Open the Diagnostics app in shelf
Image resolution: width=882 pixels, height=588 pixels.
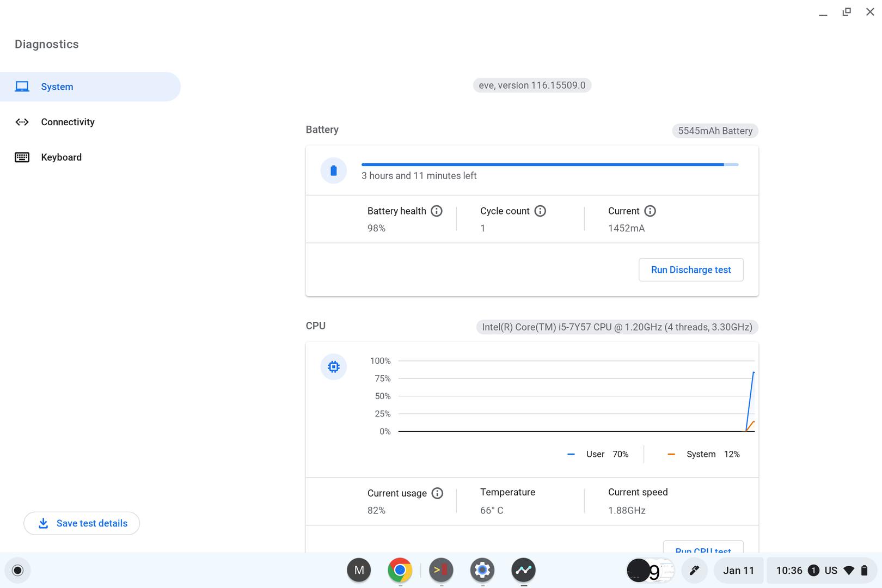point(523,570)
